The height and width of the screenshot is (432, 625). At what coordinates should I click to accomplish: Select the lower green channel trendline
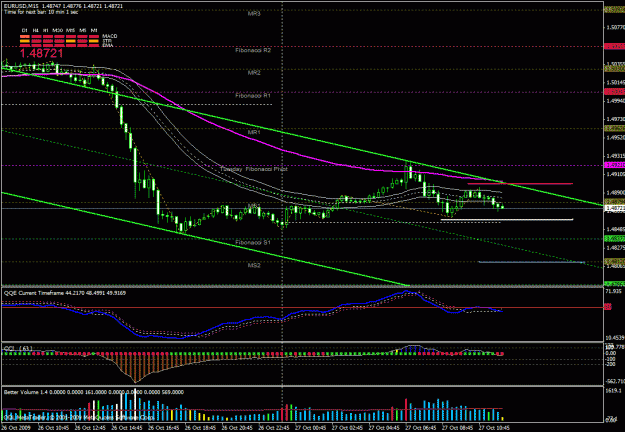[x=205, y=239]
